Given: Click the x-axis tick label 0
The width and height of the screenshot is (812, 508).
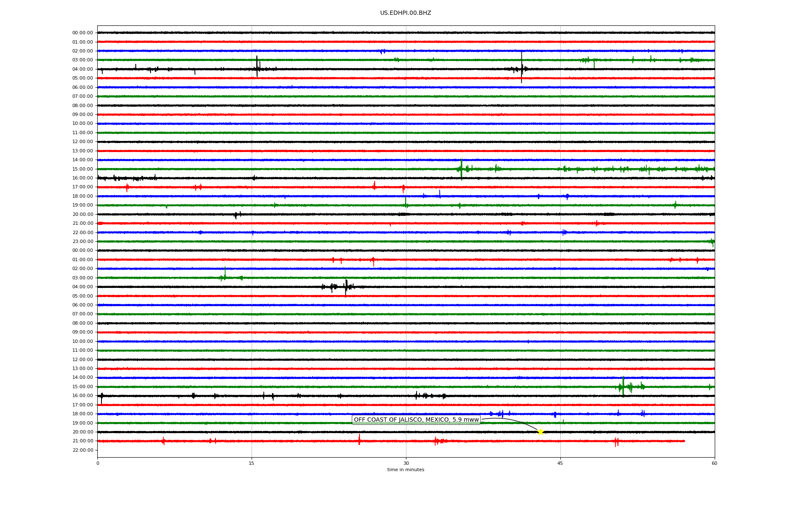Looking at the screenshot, I should click(98, 463).
